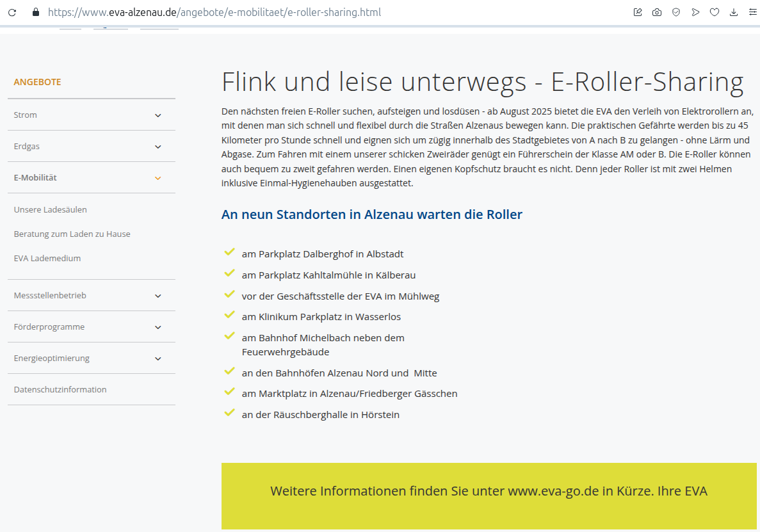Open the shield privacy protection icon
This screenshot has height=532, width=760.
(x=676, y=12)
